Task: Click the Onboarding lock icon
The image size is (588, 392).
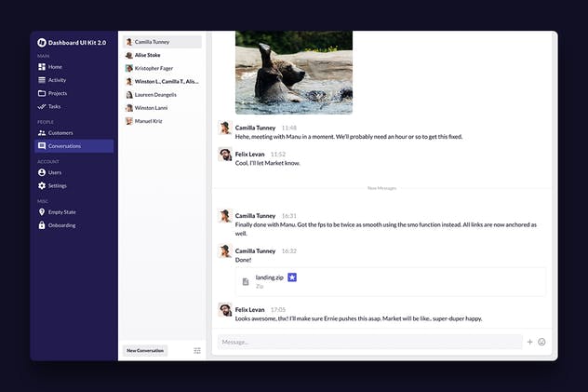Action: click(x=42, y=225)
